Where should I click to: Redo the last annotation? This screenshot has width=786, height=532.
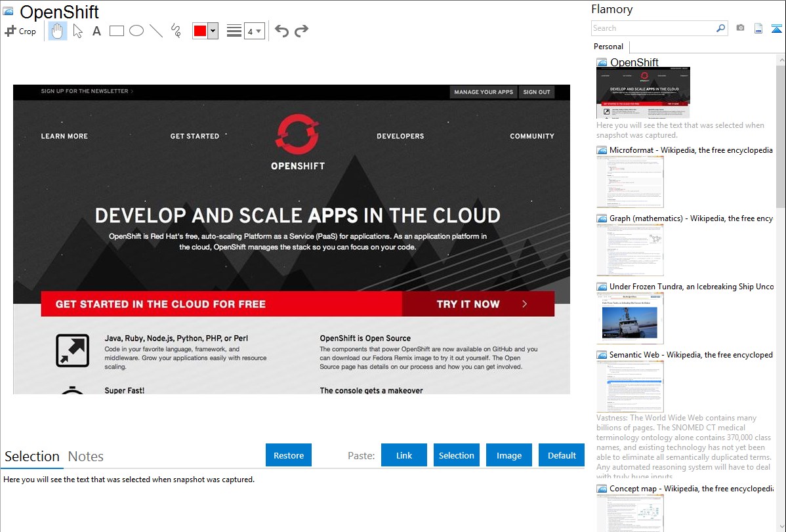click(301, 31)
